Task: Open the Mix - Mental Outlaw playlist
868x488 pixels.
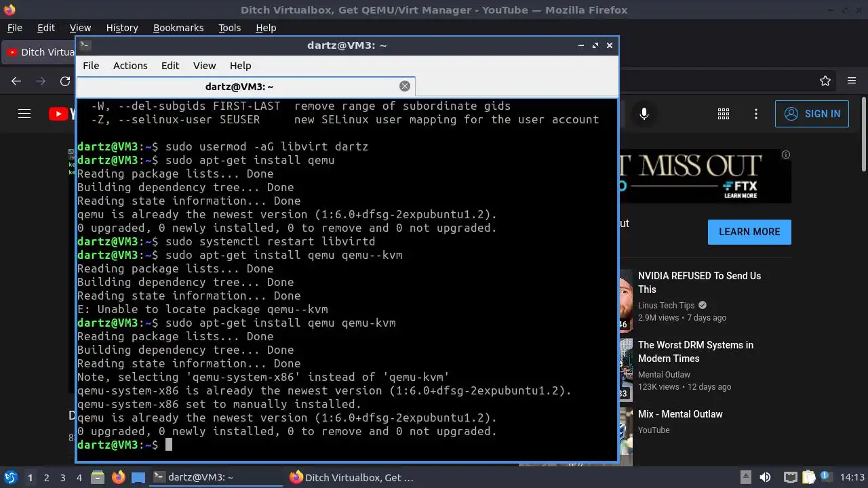Action: [x=680, y=414]
